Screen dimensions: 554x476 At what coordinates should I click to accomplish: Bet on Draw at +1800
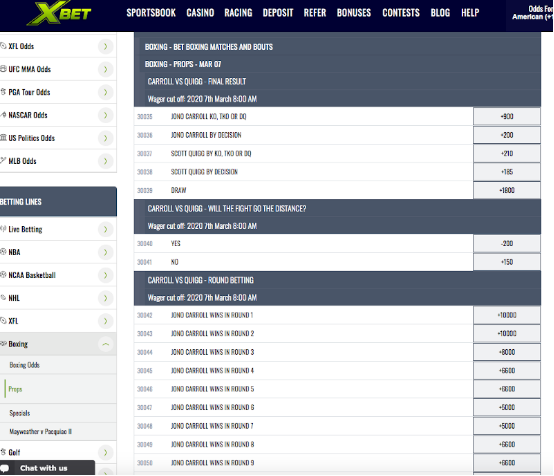point(507,190)
